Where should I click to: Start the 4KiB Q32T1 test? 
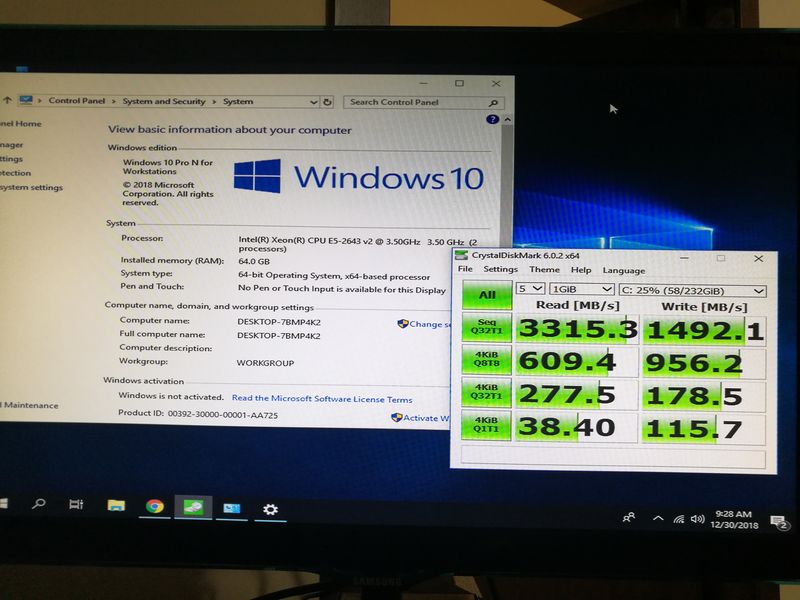[x=486, y=392]
